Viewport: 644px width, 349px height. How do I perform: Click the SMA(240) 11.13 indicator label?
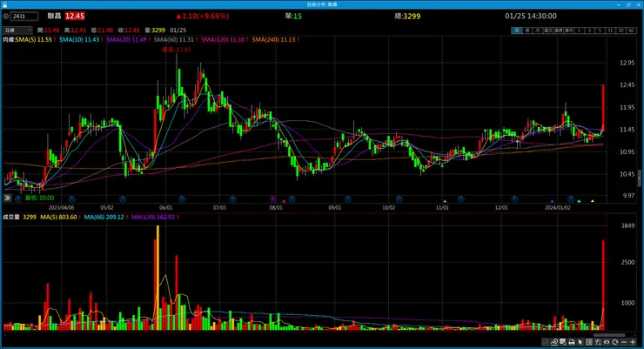[273, 40]
